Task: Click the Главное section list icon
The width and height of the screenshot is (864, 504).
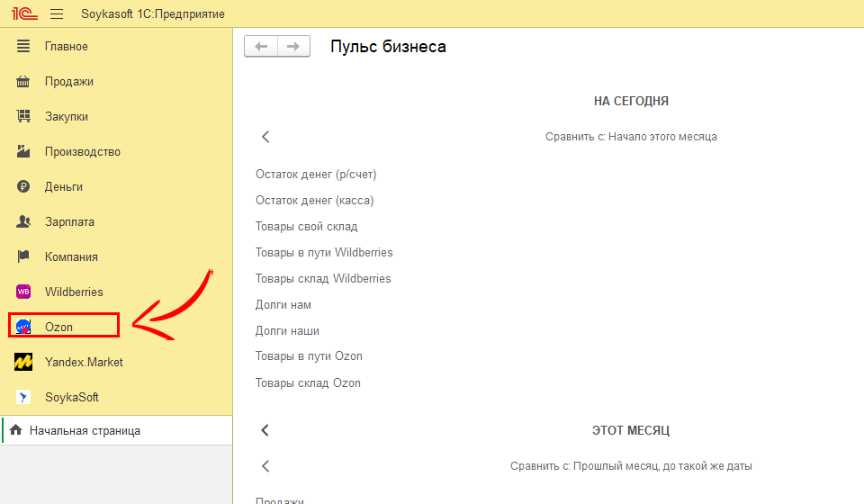Action: 24,46
